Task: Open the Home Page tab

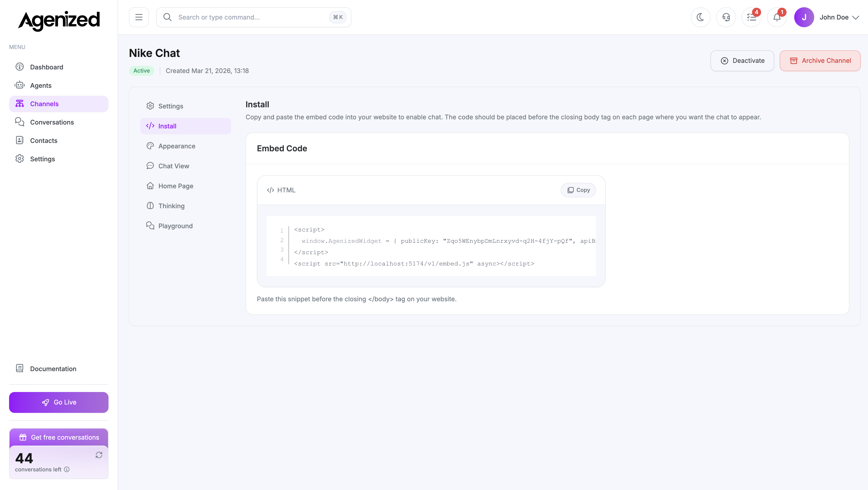Action: (x=186, y=186)
